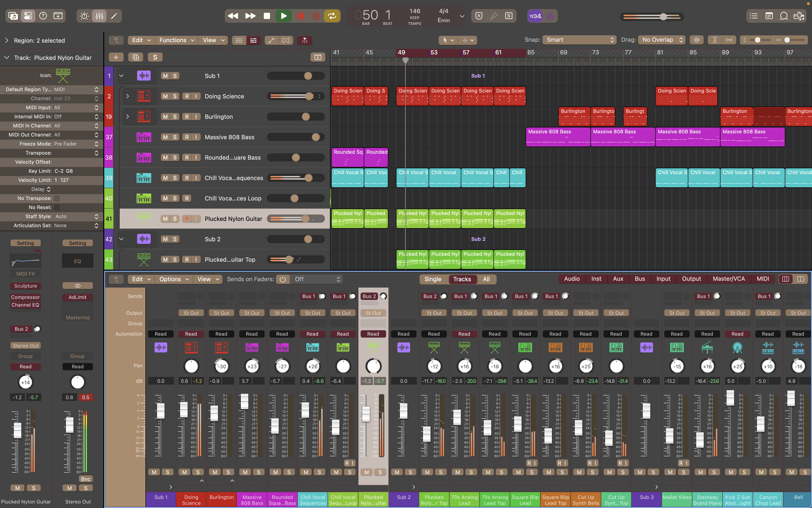Adjust the master volume slider in control bar

(652, 17)
